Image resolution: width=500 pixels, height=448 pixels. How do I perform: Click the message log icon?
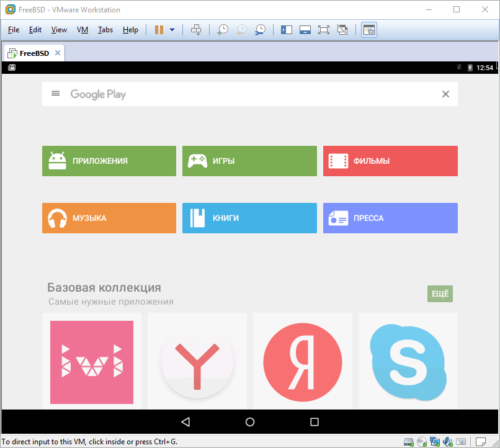[481, 442]
